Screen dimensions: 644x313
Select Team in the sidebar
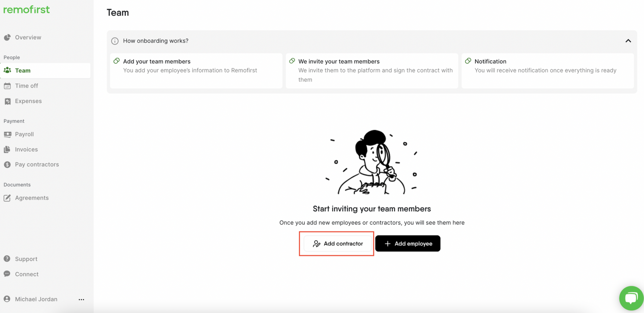45,70
